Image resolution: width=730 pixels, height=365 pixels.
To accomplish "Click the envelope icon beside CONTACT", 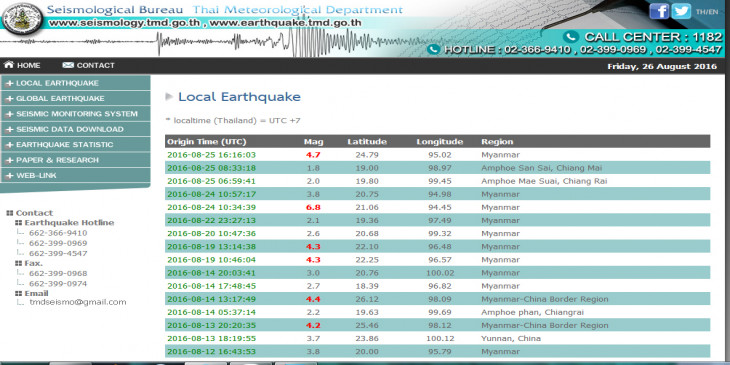I will tap(68, 65).
